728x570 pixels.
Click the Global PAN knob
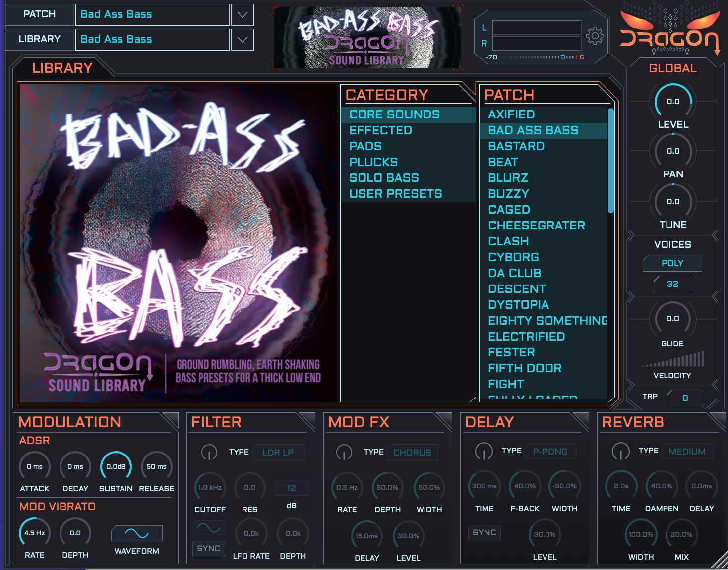(x=673, y=151)
